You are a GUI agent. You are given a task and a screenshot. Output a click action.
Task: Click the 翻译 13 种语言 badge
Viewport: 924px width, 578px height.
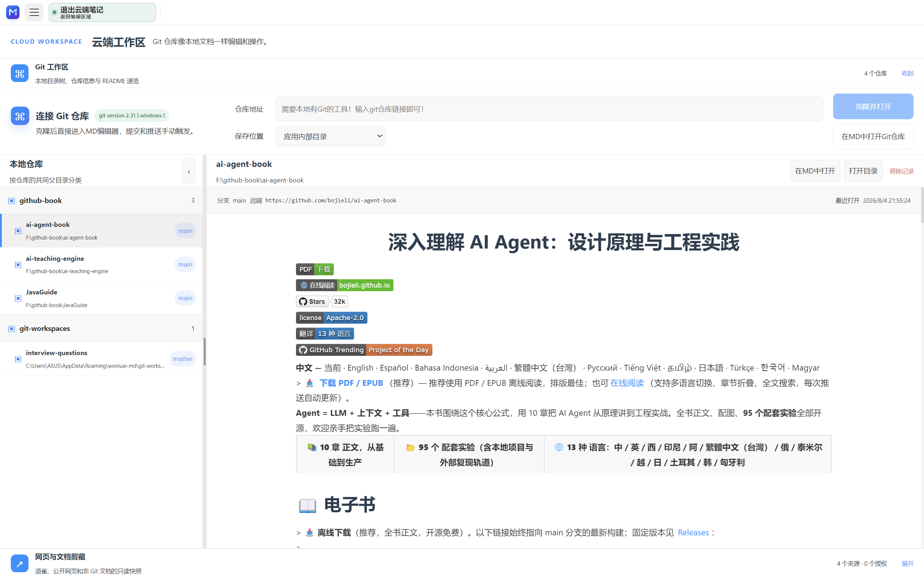(325, 334)
